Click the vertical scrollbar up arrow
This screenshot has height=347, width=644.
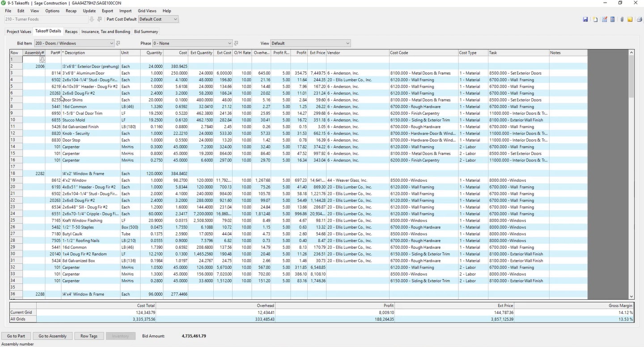631,53
